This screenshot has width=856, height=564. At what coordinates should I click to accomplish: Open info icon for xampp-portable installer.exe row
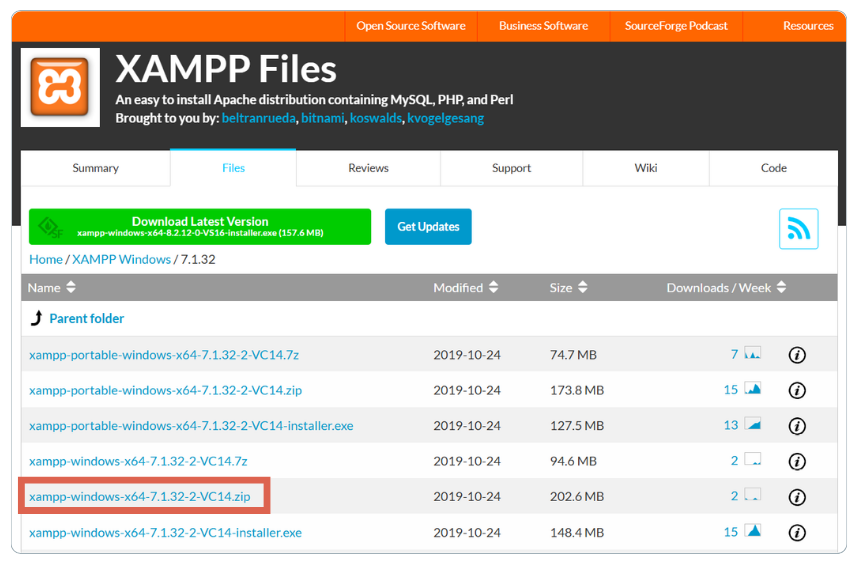797,426
